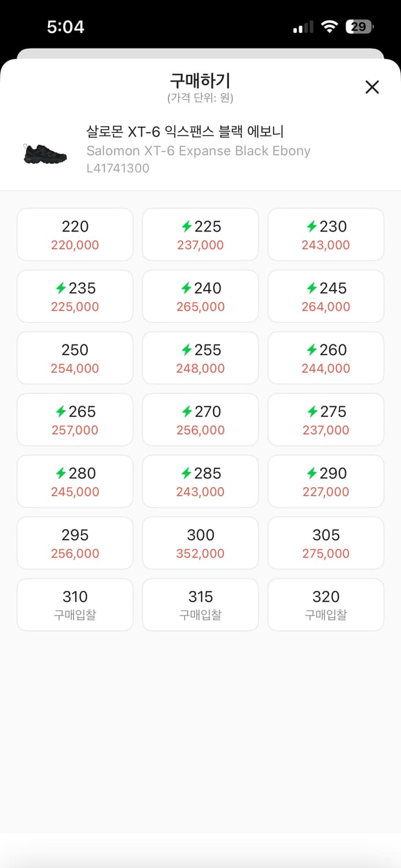Image resolution: width=401 pixels, height=868 pixels.
Task: Pick the 315 구매입찰 size box
Action: 200,604
